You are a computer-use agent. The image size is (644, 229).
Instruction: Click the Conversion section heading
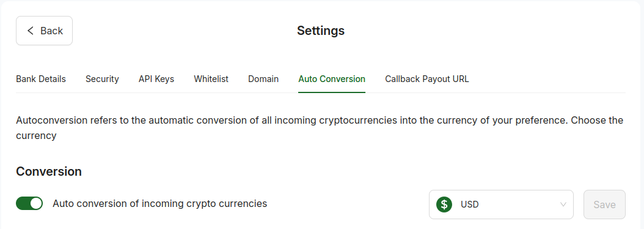click(x=49, y=171)
